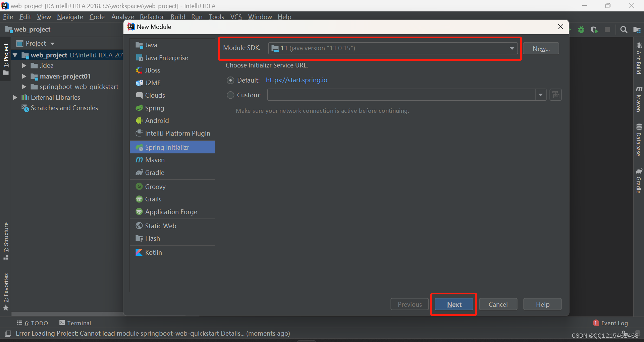The image size is (644, 342).
Task: Click the status bar tool windows icon
Action: point(8,333)
